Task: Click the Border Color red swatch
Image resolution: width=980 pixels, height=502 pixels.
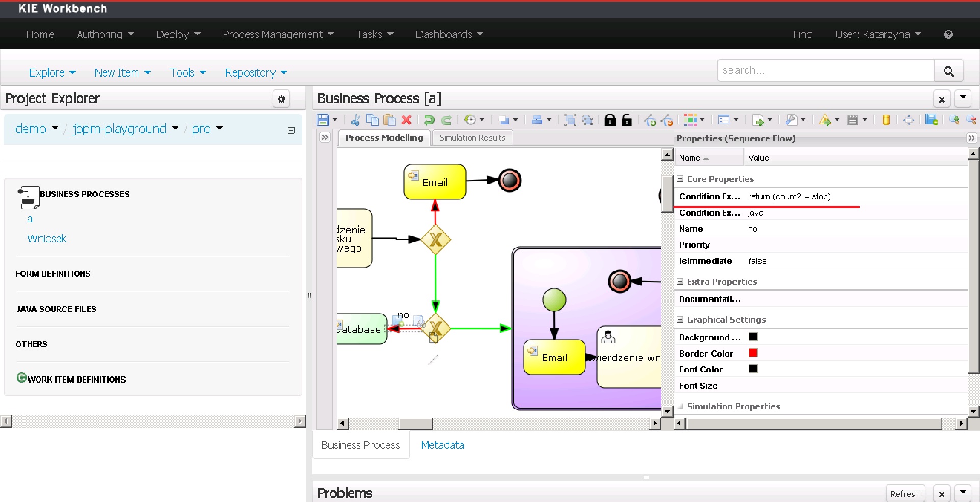Action: pos(753,353)
